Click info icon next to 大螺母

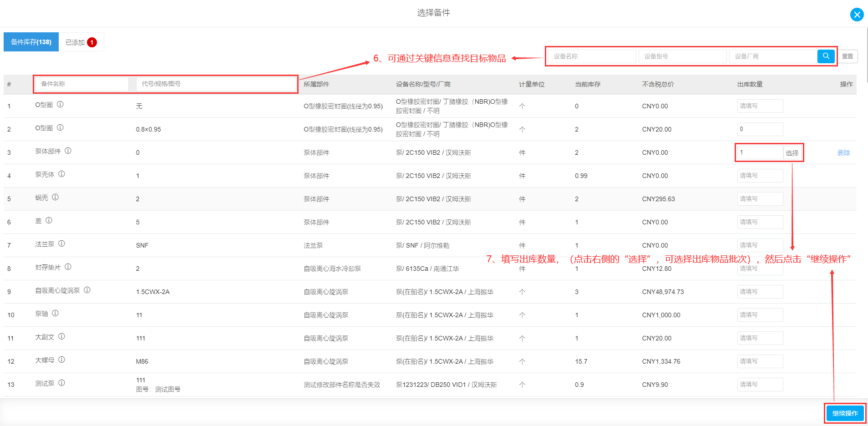(x=61, y=360)
